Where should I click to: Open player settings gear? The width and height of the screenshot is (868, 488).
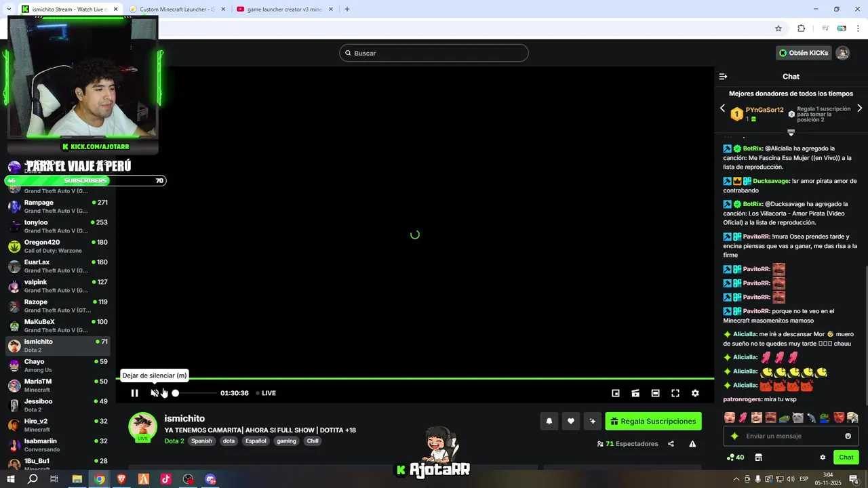695,393
